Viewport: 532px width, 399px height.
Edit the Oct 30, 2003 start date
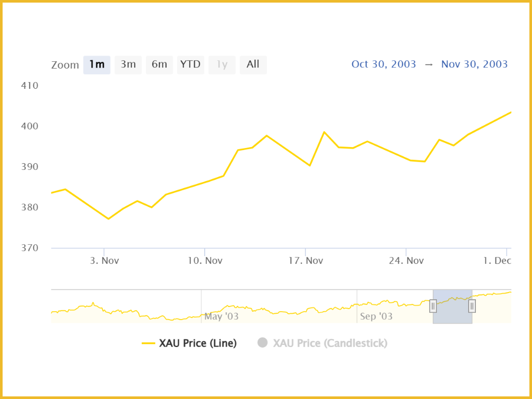click(x=383, y=64)
